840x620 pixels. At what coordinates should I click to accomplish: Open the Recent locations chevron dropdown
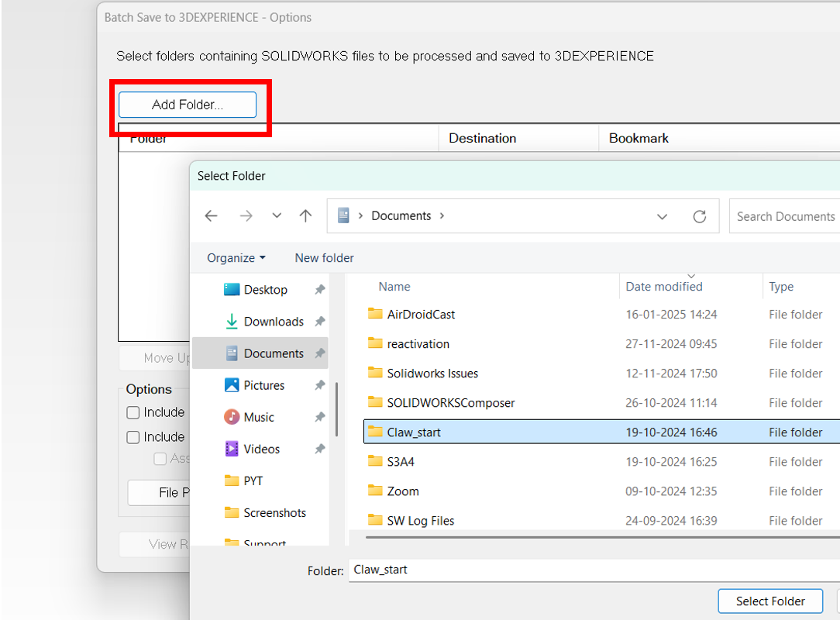pos(277,216)
